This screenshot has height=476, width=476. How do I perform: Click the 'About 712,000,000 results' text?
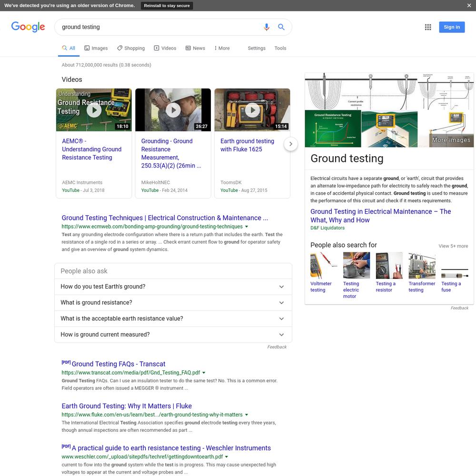click(106, 65)
